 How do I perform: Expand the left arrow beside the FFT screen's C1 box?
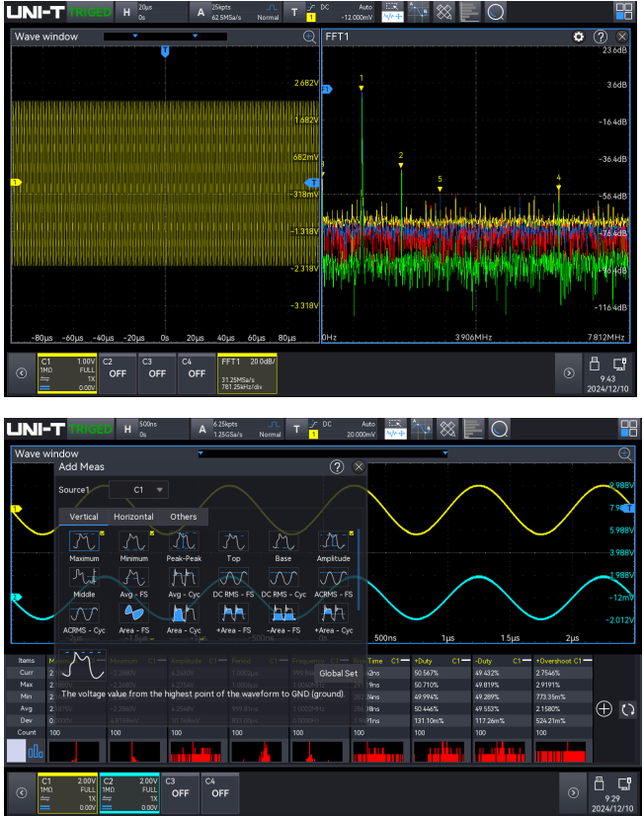click(21, 373)
